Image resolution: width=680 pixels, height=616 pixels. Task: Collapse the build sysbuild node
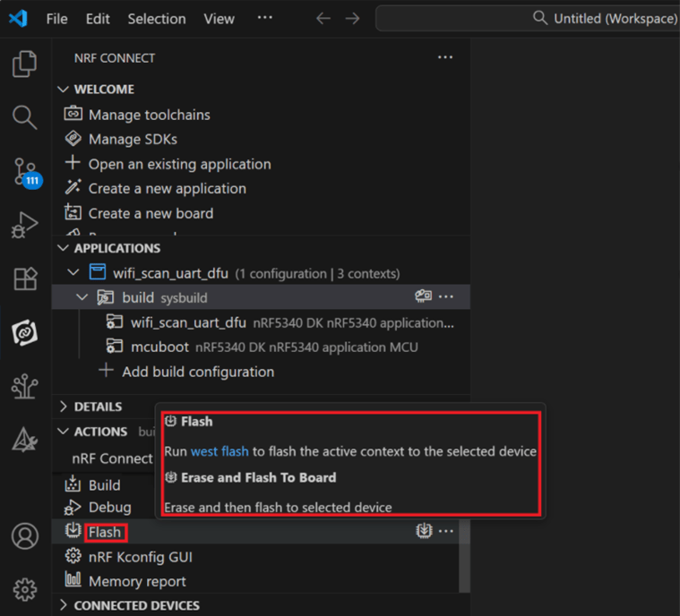pos(82,297)
